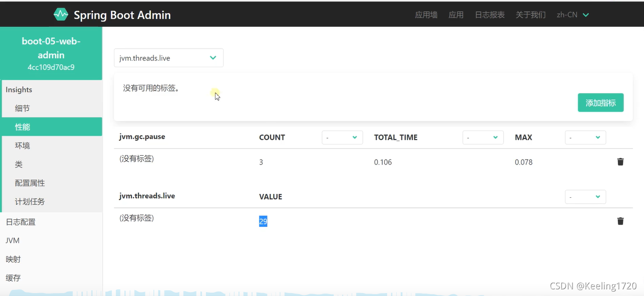
Task: Click the jvm.threads.live row heading
Action: pos(147,196)
